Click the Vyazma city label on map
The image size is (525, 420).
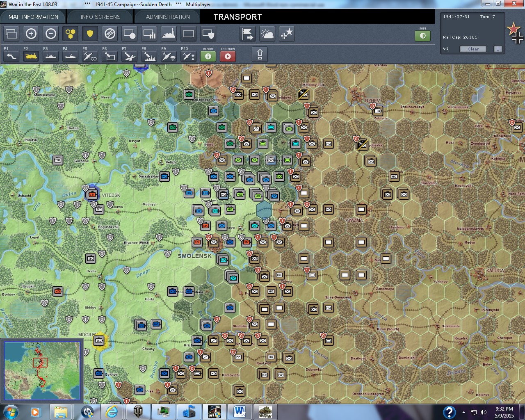point(354,220)
